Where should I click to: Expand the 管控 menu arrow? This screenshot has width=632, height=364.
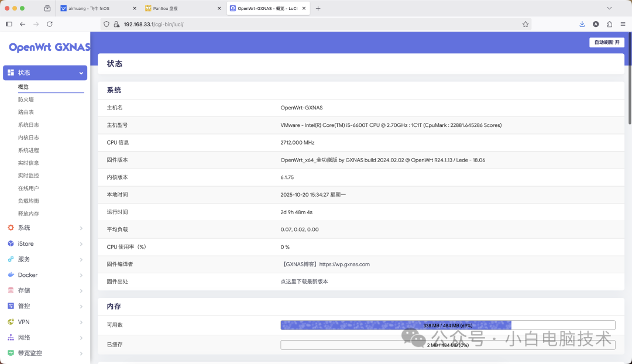point(81,306)
